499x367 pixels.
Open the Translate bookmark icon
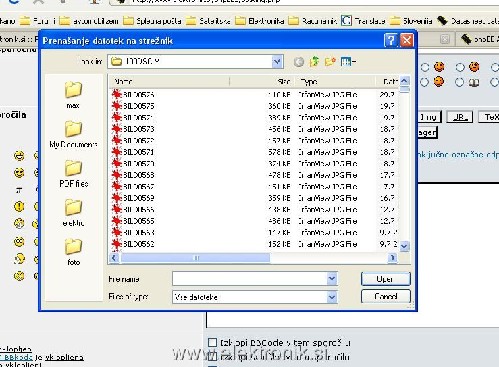(346, 21)
